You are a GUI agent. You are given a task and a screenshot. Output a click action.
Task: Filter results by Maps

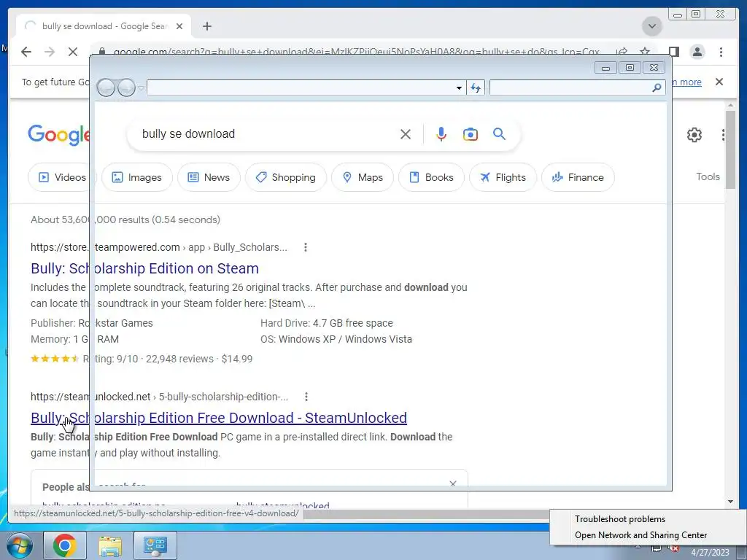click(x=363, y=177)
